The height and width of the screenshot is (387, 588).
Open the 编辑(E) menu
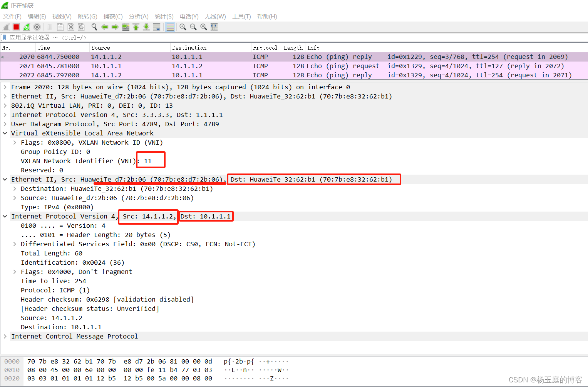(x=37, y=16)
